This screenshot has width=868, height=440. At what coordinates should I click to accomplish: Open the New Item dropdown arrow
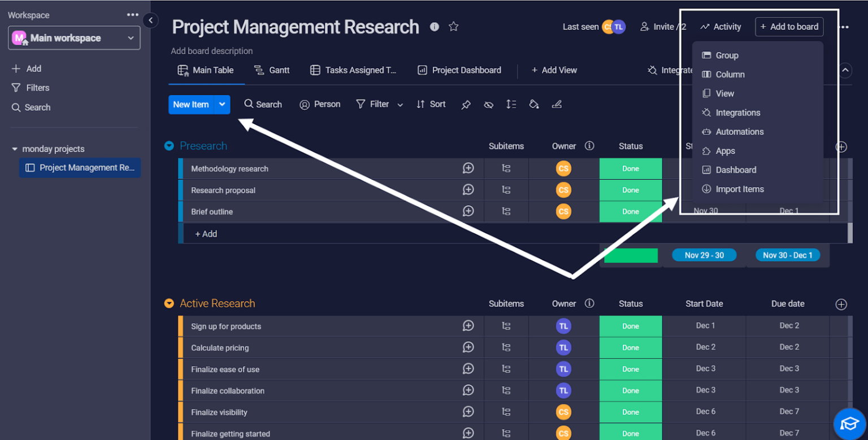tap(222, 104)
